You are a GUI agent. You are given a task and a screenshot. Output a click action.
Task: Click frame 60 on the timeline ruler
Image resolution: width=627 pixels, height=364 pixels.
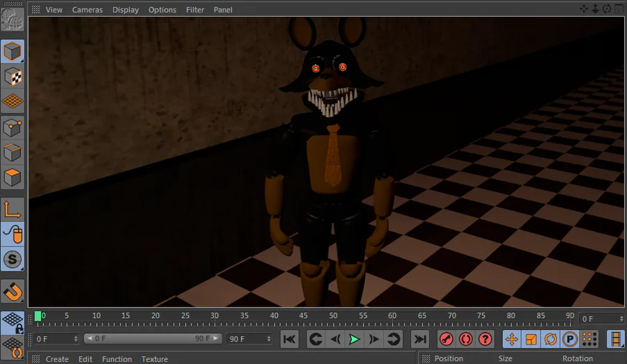tap(392, 316)
